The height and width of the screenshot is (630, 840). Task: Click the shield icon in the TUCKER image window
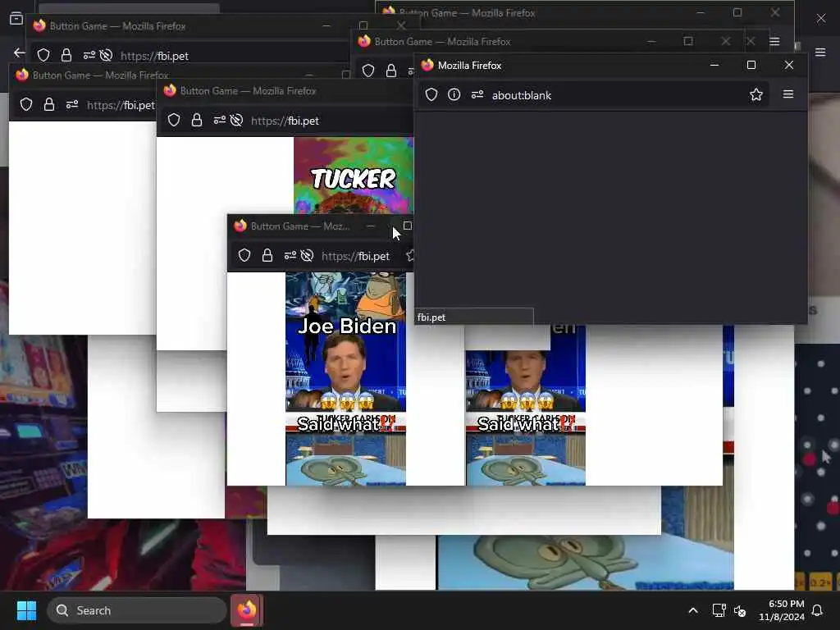coord(174,120)
